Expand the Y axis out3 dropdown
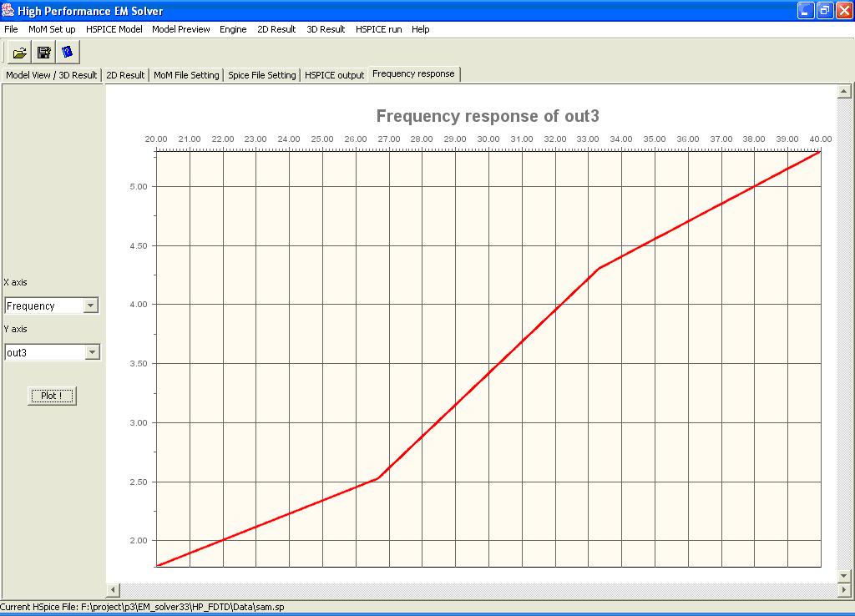This screenshot has width=855, height=616. (92, 352)
